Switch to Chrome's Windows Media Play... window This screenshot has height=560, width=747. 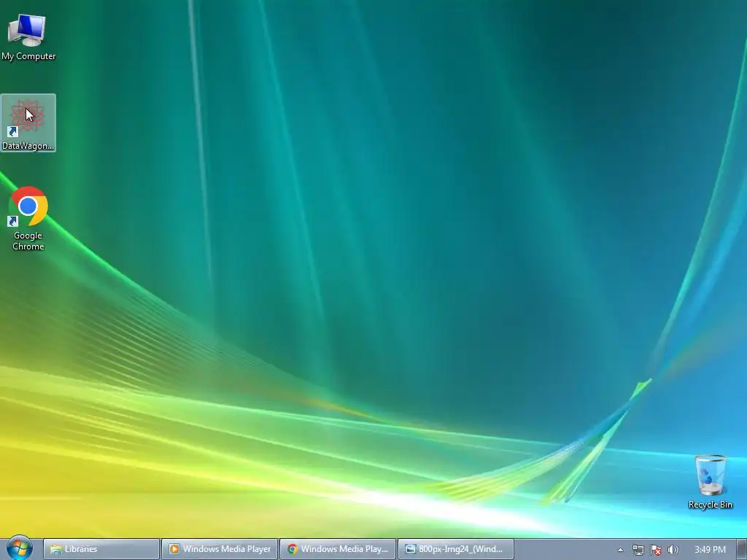(x=337, y=549)
